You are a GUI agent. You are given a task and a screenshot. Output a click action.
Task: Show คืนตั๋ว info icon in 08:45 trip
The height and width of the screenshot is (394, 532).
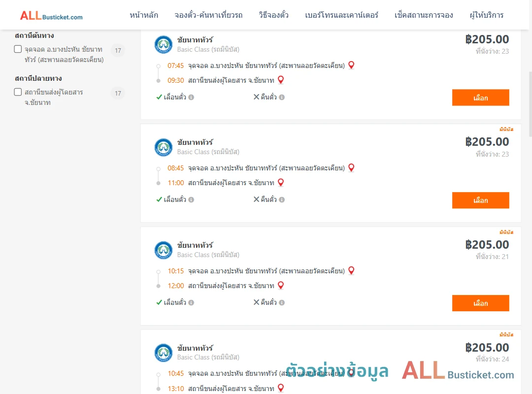282,200
